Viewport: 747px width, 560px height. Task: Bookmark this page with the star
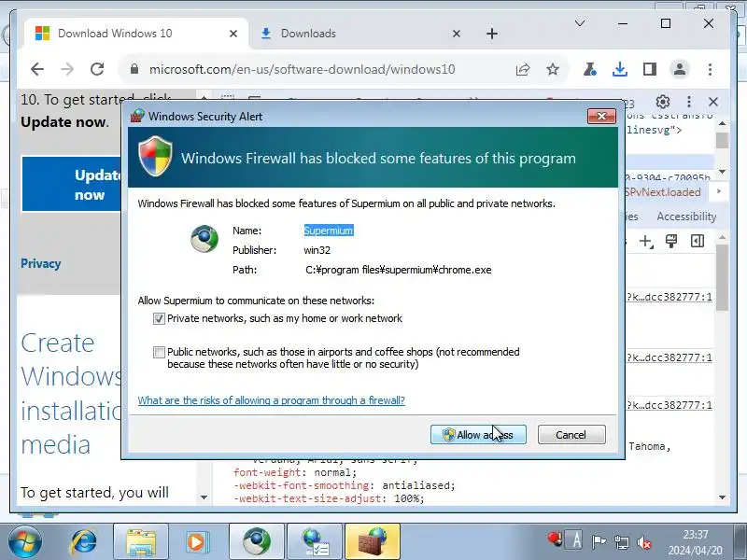point(553,69)
